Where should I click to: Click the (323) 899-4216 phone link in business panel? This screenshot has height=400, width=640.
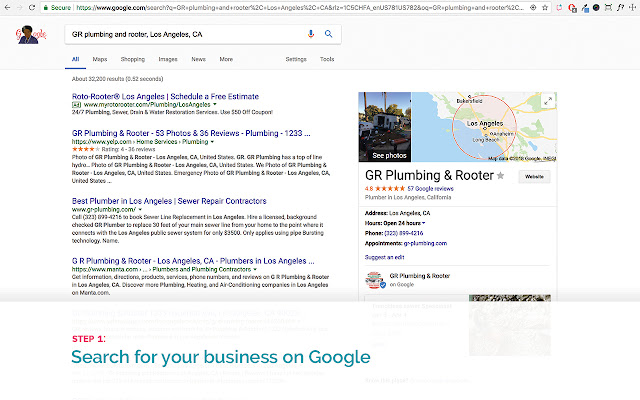(x=404, y=233)
